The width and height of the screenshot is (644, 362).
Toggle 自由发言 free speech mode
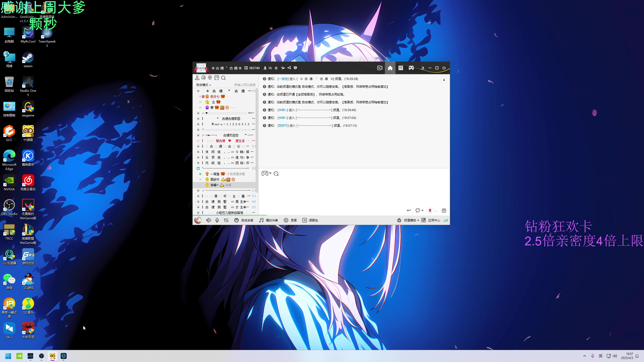click(x=244, y=220)
